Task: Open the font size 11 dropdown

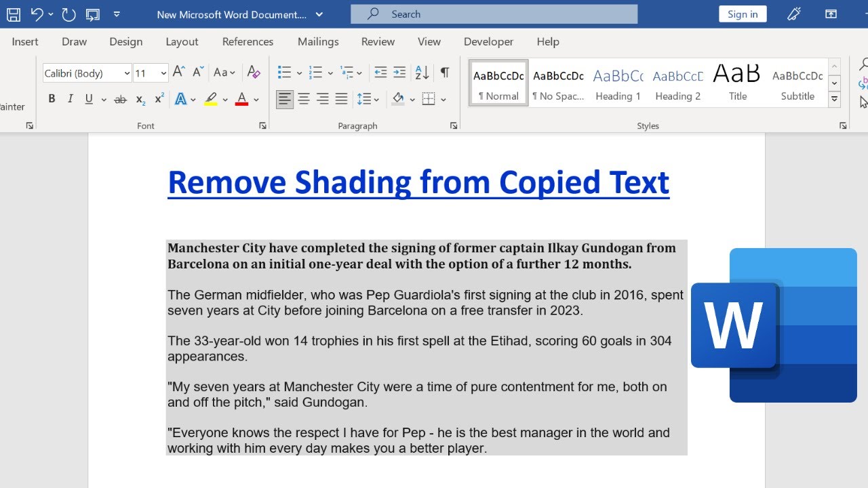Action: point(163,73)
